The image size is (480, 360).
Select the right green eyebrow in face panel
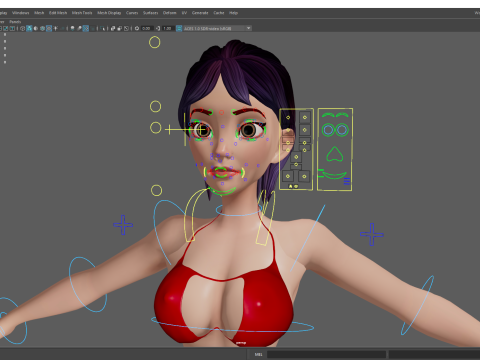coord(342,115)
